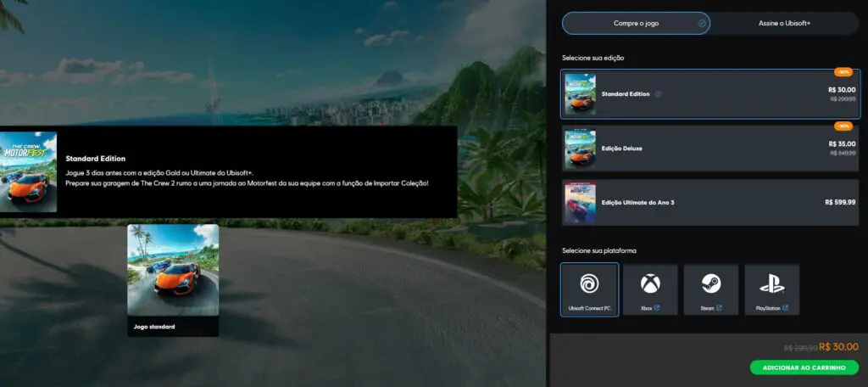Click the Ultimate edition cover art thumbnail
The image size is (868, 387).
click(x=581, y=202)
